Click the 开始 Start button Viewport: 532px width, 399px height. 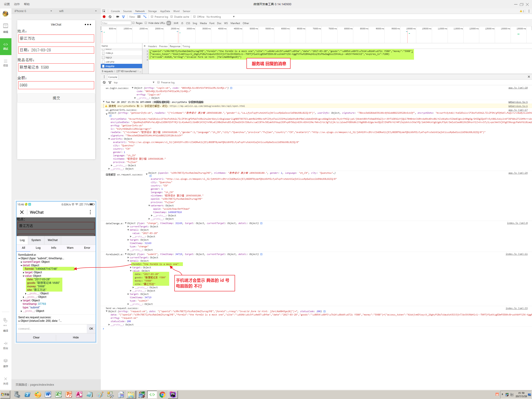[5, 395]
